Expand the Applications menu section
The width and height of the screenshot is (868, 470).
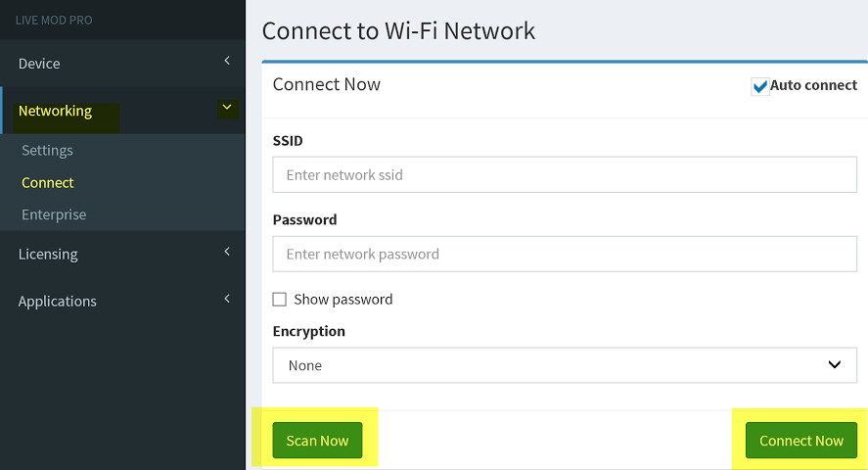(x=122, y=302)
